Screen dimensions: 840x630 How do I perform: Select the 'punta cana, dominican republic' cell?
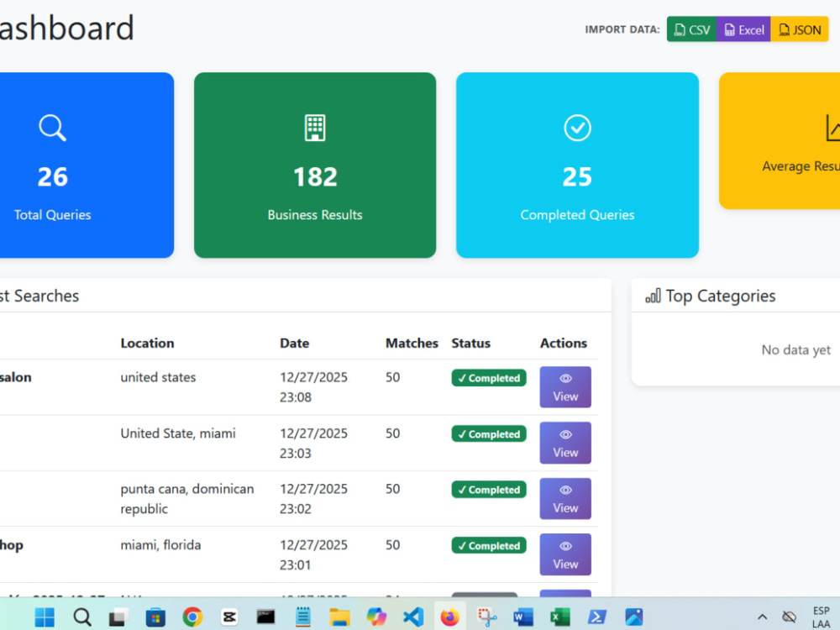point(187,499)
